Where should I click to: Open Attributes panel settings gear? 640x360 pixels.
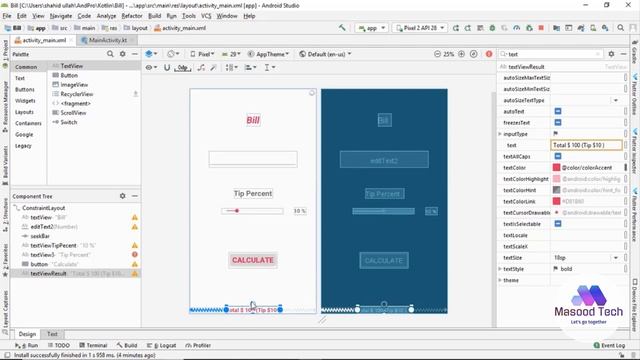(x=611, y=54)
